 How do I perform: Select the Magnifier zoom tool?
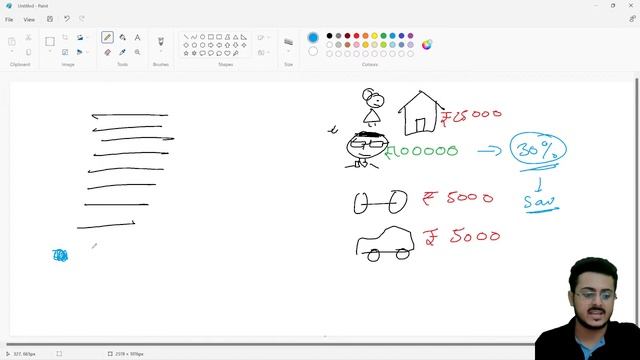click(138, 52)
